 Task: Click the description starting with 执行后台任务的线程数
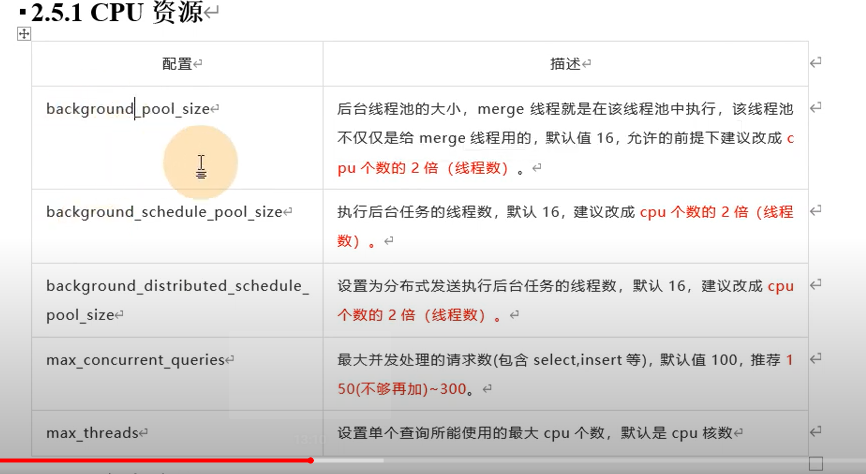(565, 226)
